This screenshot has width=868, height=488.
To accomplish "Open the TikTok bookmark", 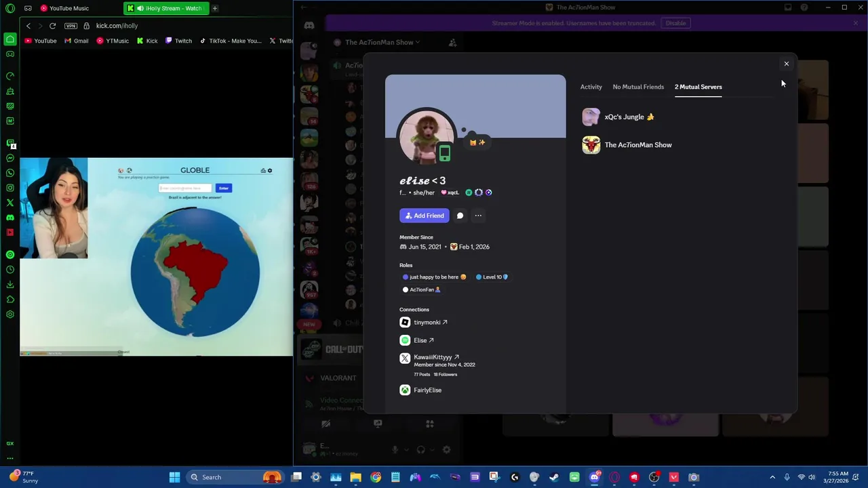I will (x=231, y=41).
